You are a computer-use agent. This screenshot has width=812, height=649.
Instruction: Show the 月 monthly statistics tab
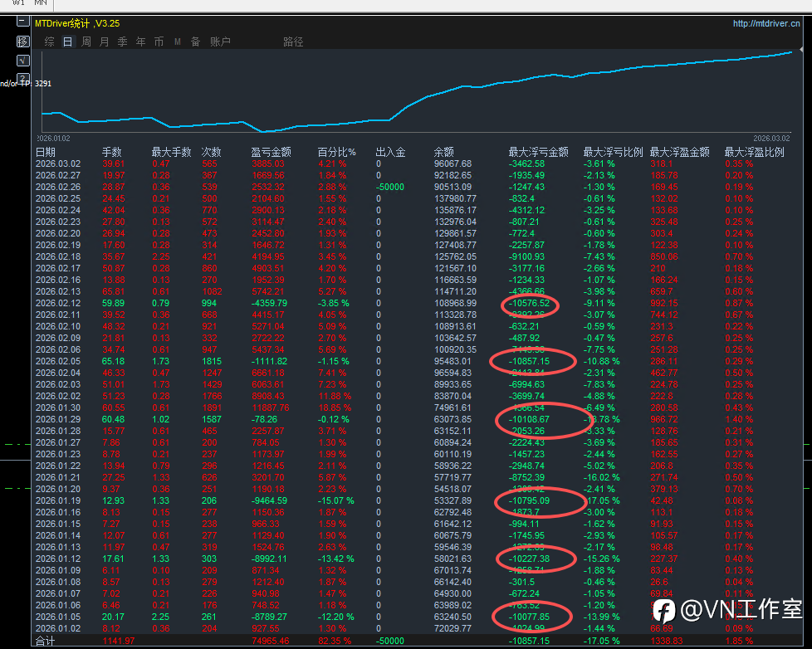[105, 41]
